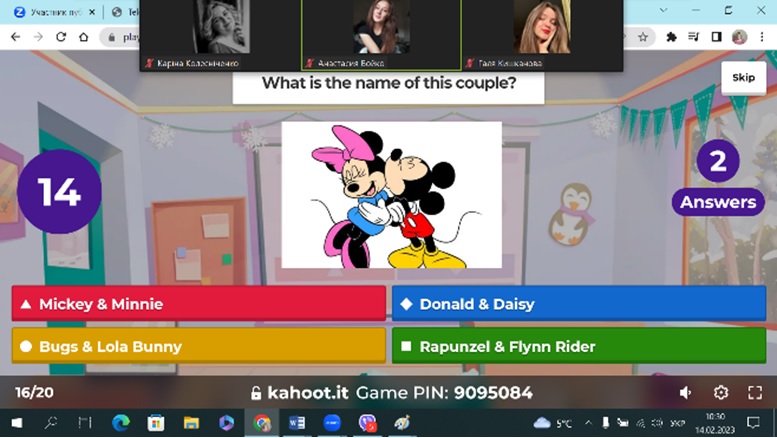This screenshot has width=777, height=438.
Task: Expand the hidden system tray icons
Action: click(x=588, y=423)
